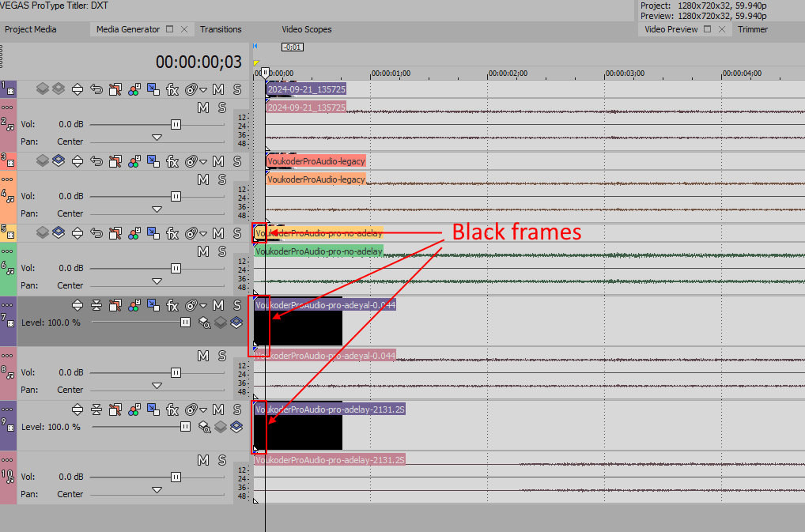The image size is (805, 532).
Task: Select the VoukoderProAudio-legacy video clip
Action: click(316, 161)
